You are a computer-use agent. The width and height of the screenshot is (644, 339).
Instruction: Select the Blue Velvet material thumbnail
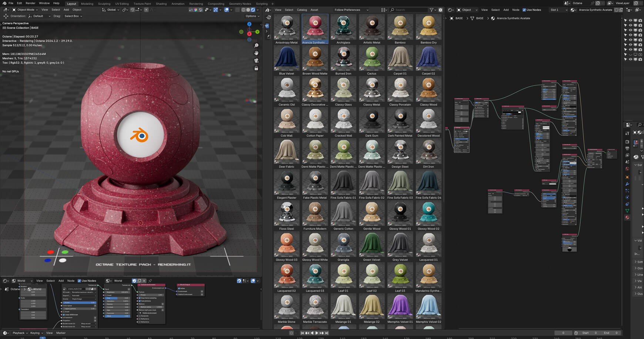coord(286,61)
